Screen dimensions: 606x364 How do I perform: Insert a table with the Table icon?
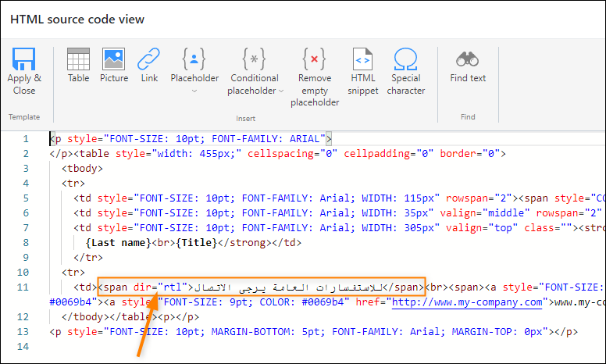click(78, 59)
